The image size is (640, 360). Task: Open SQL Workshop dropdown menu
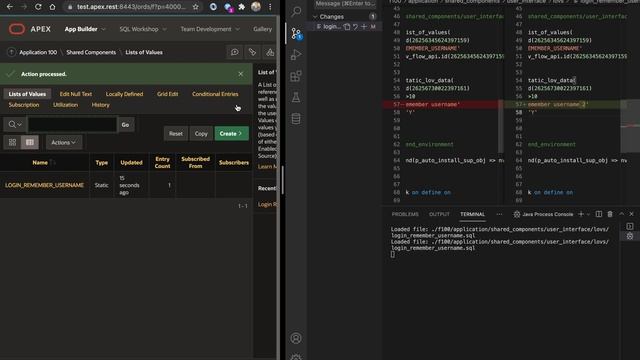143,29
